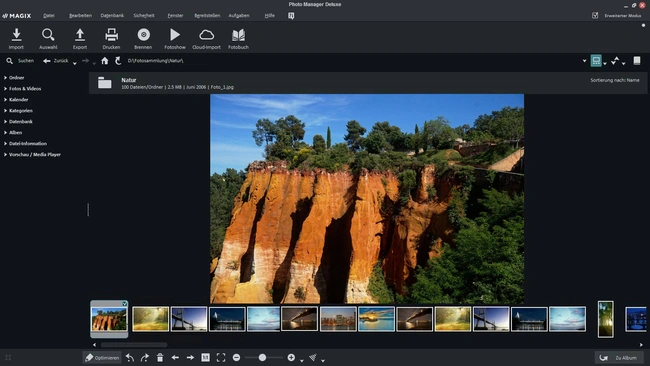650x366 pixels.
Task: Open Cloud-Import cloud icon
Action: [x=206, y=35]
